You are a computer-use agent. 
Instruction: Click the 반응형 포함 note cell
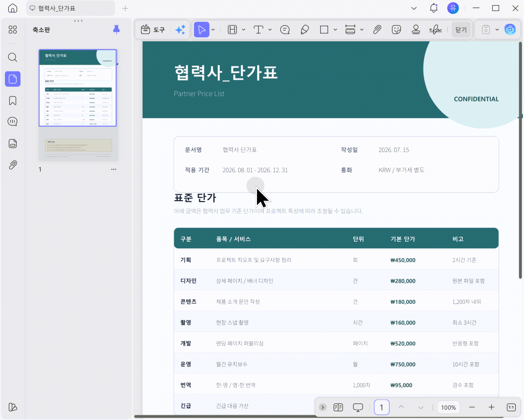[465, 343]
